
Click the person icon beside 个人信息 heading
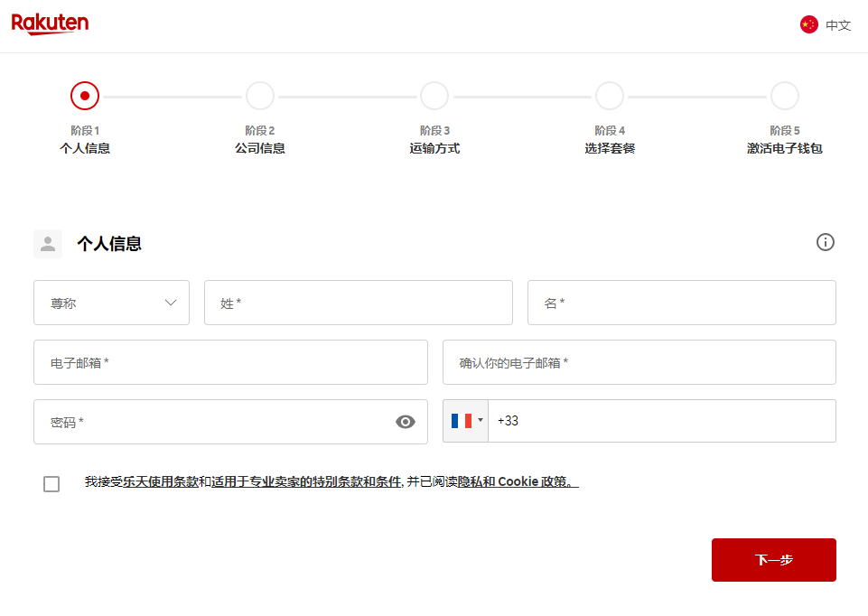pyautogui.click(x=48, y=243)
